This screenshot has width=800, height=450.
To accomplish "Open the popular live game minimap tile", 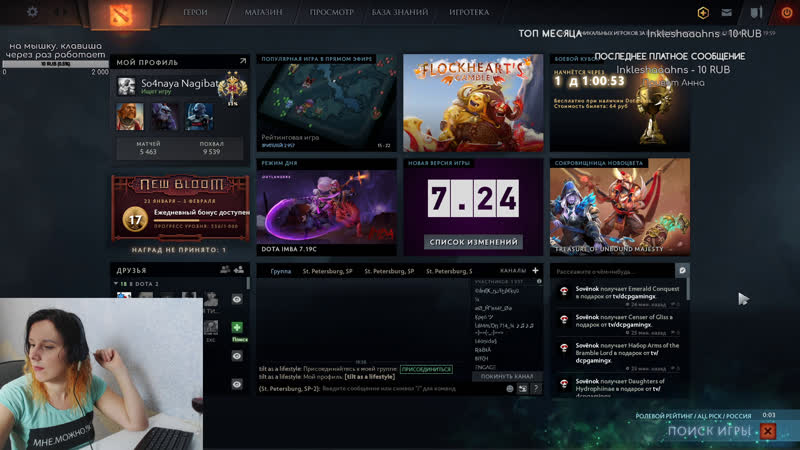I will [327, 103].
